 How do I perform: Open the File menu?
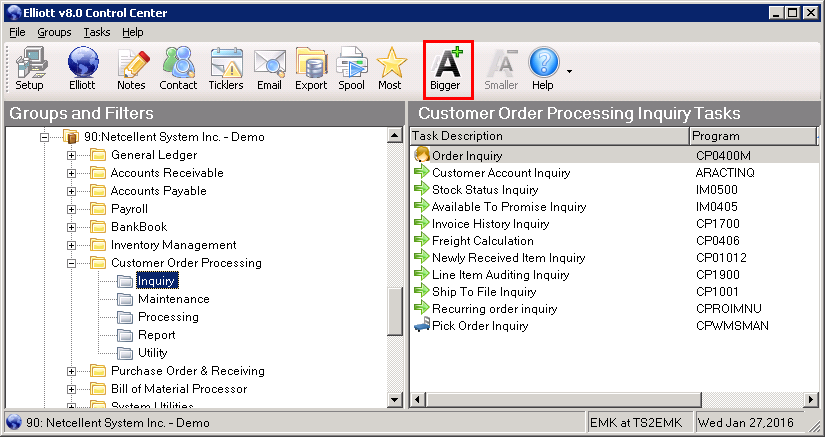point(17,32)
